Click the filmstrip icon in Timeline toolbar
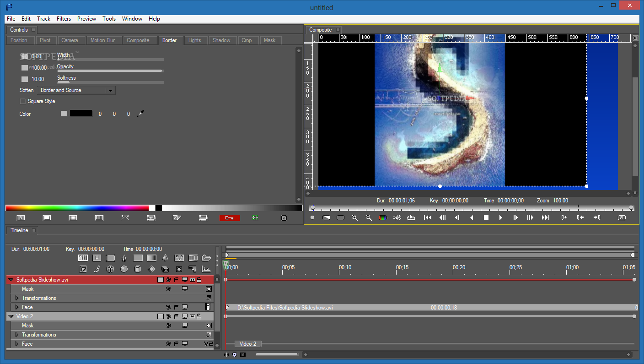Viewport: 644px width, 364px height. (193, 258)
